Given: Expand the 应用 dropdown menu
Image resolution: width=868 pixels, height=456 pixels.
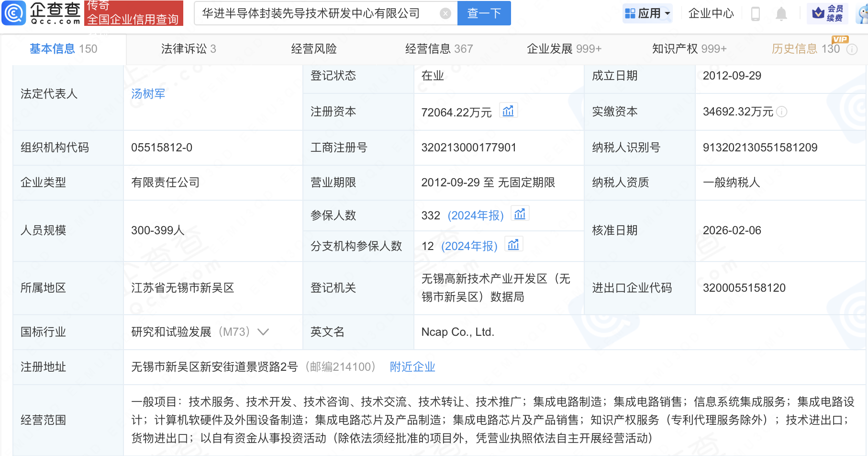Looking at the screenshot, I should [648, 13].
